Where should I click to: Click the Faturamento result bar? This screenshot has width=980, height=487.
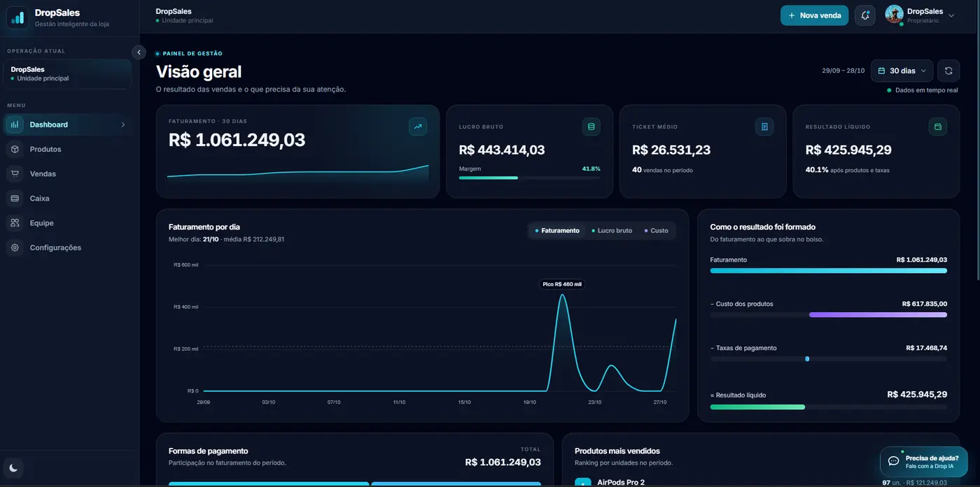[x=829, y=270]
